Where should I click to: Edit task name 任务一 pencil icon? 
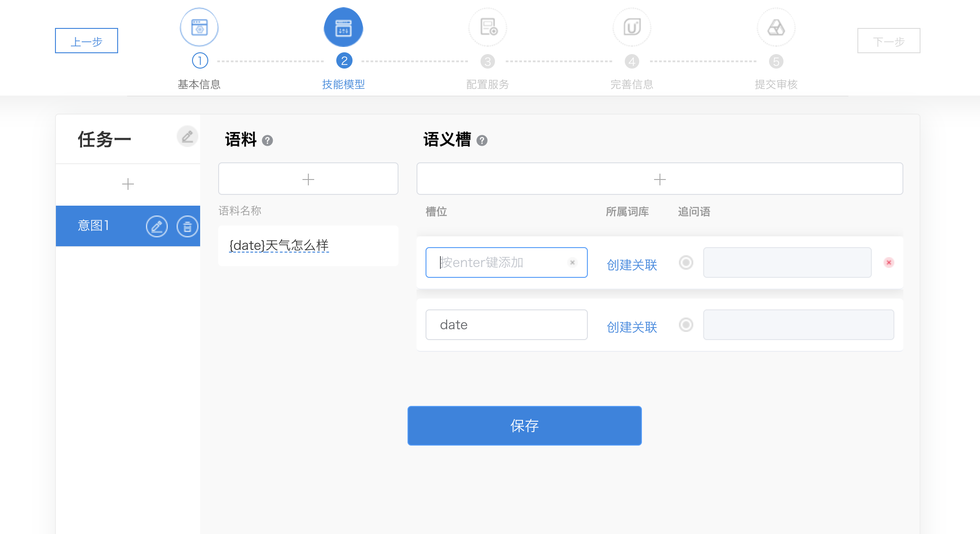188,136
